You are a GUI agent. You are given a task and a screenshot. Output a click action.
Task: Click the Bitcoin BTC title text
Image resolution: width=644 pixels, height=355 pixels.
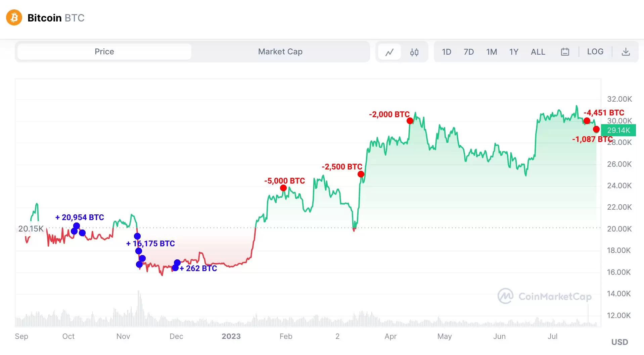(56, 18)
